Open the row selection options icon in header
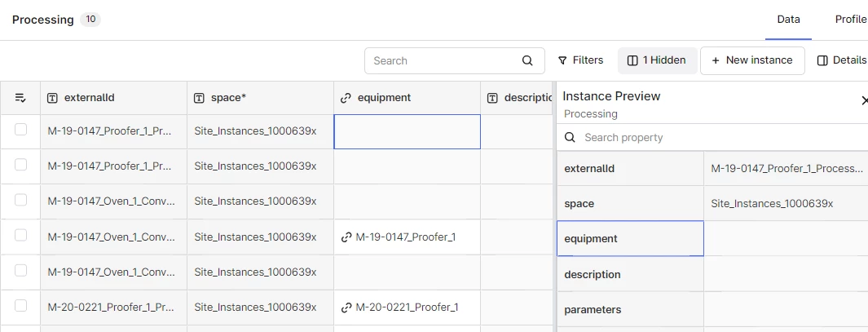 point(20,98)
